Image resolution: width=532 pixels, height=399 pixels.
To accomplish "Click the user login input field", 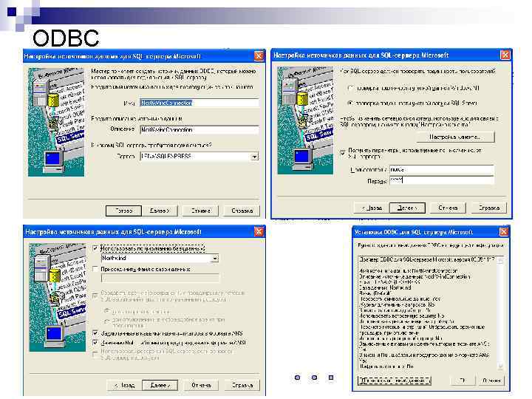I will point(441,169).
